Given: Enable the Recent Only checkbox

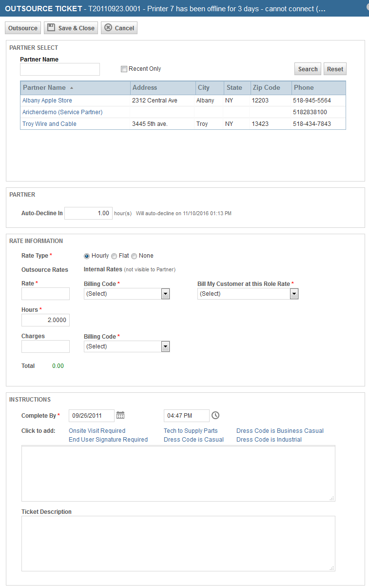Looking at the screenshot, I should 124,69.
